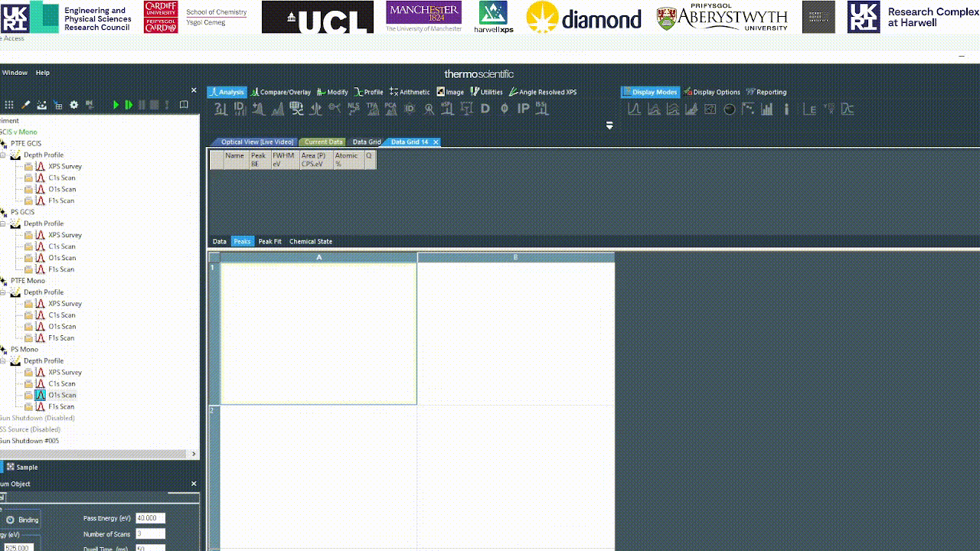Click the green Run experiment play icon

click(x=116, y=105)
